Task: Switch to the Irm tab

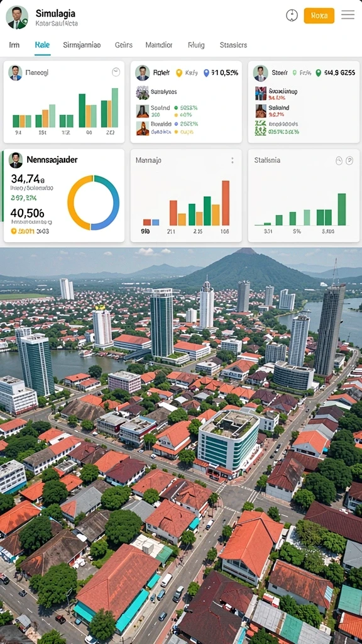Action: [x=14, y=45]
